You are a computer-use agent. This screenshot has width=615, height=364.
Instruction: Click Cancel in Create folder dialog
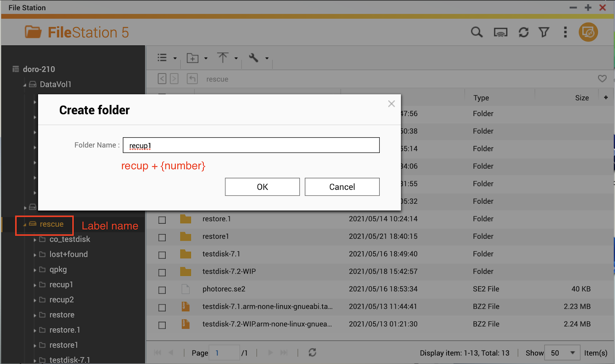(342, 187)
